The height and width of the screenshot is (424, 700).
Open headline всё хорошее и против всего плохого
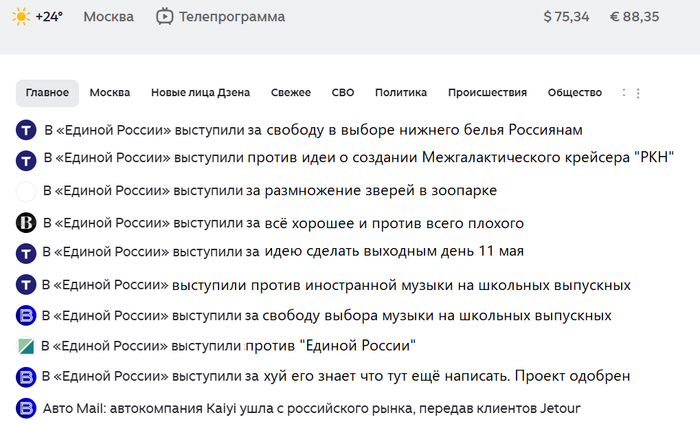(283, 223)
